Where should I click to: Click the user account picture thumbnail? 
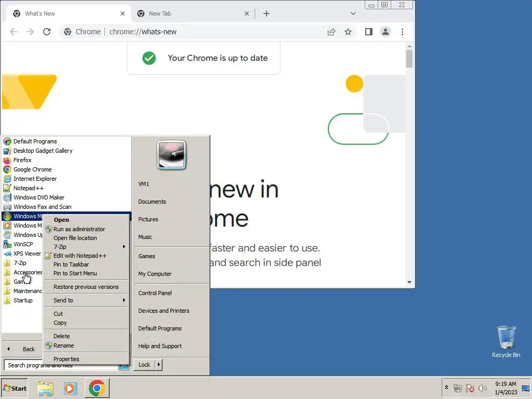point(171,155)
